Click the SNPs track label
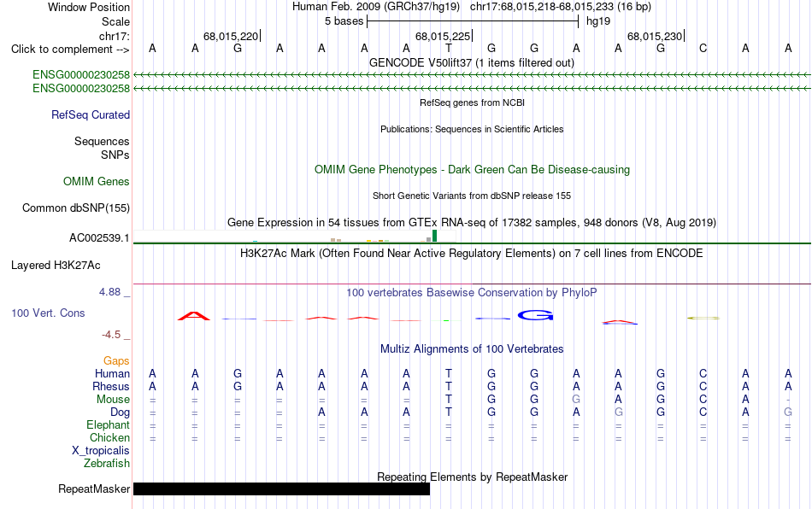Viewport: 812px width, 509px height. coord(115,155)
